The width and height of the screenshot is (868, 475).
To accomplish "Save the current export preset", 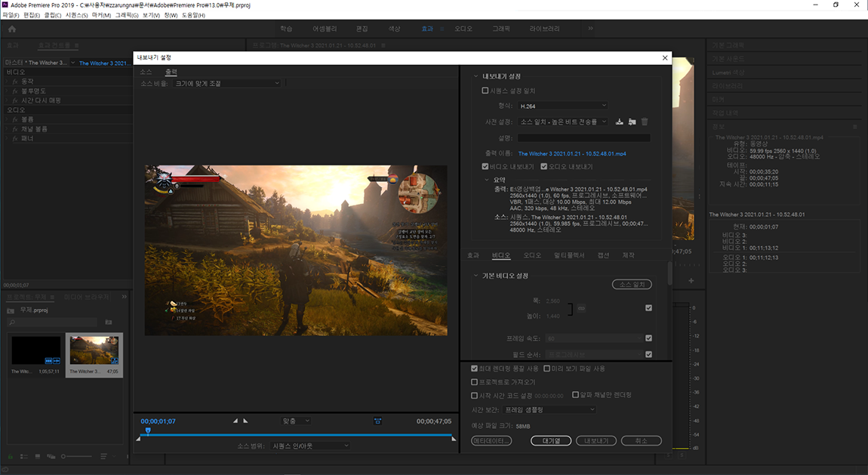I will click(620, 122).
